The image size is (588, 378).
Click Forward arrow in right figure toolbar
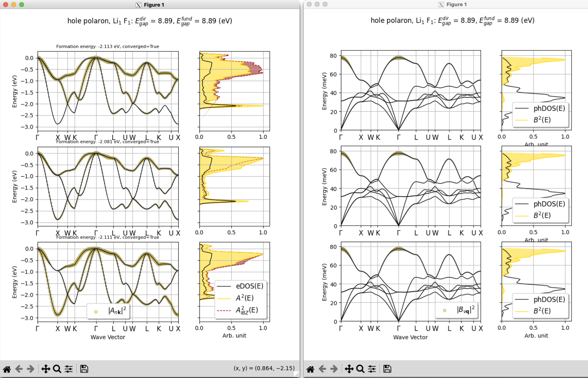[334, 369]
